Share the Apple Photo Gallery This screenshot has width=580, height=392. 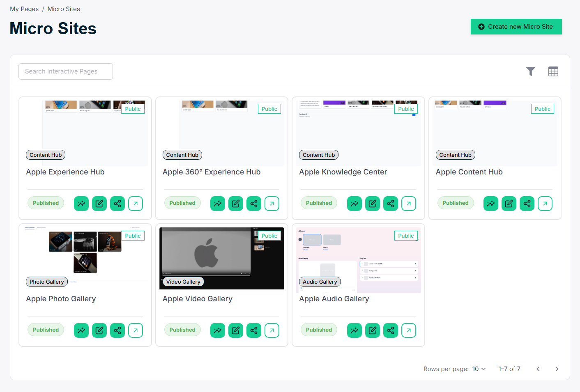[x=117, y=330]
